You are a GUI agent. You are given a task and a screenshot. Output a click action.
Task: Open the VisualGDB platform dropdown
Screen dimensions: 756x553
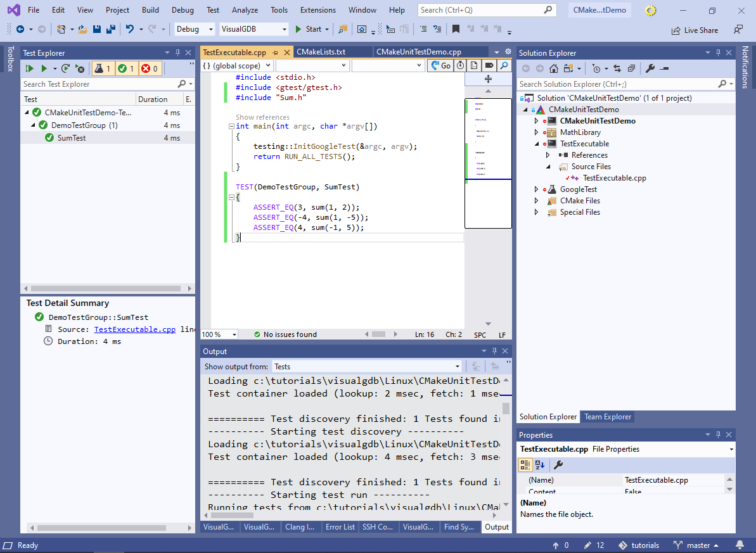click(253, 29)
